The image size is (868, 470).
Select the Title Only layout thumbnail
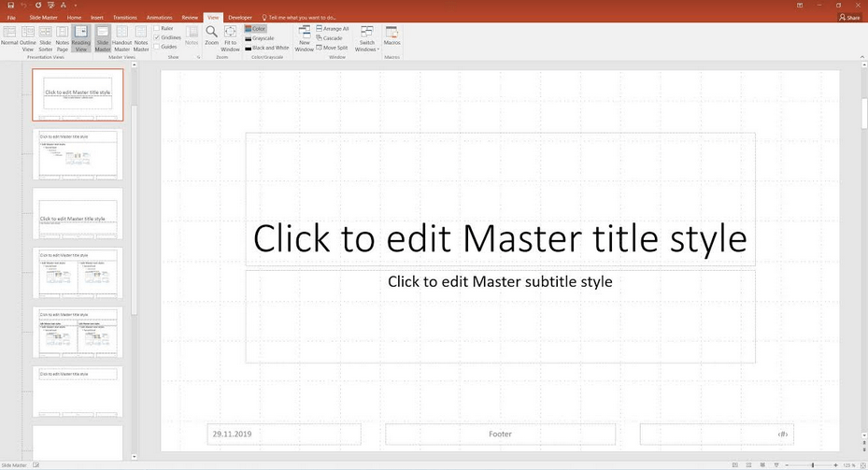[x=78, y=392]
